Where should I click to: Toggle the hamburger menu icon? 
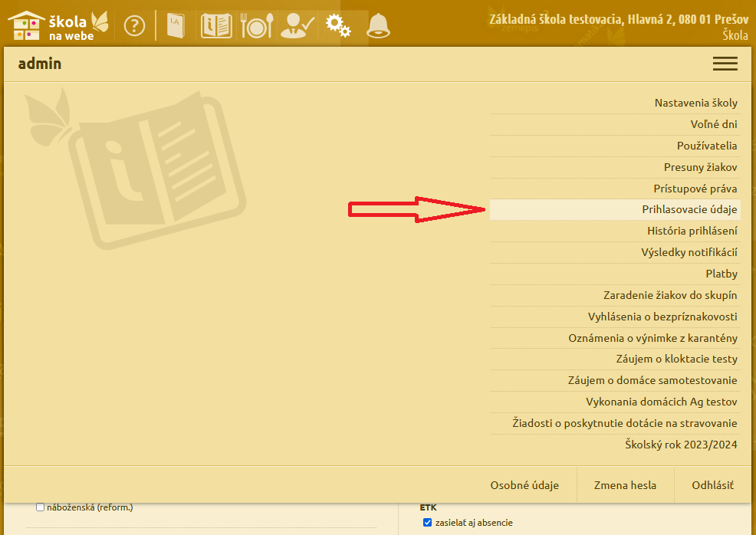pyautogui.click(x=725, y=64)
